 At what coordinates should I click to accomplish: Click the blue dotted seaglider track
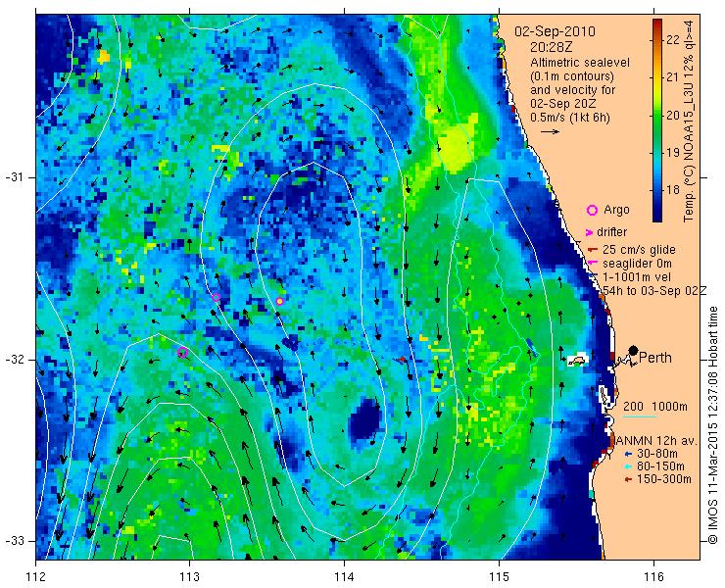[x=340, y=344]
